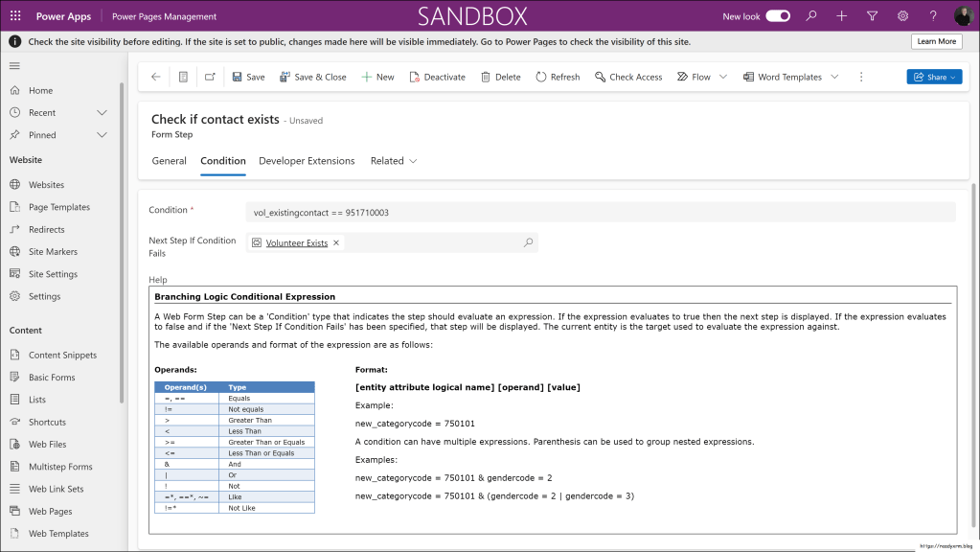
Task: Open record in new window icon
Action: (x=210, y=77)
